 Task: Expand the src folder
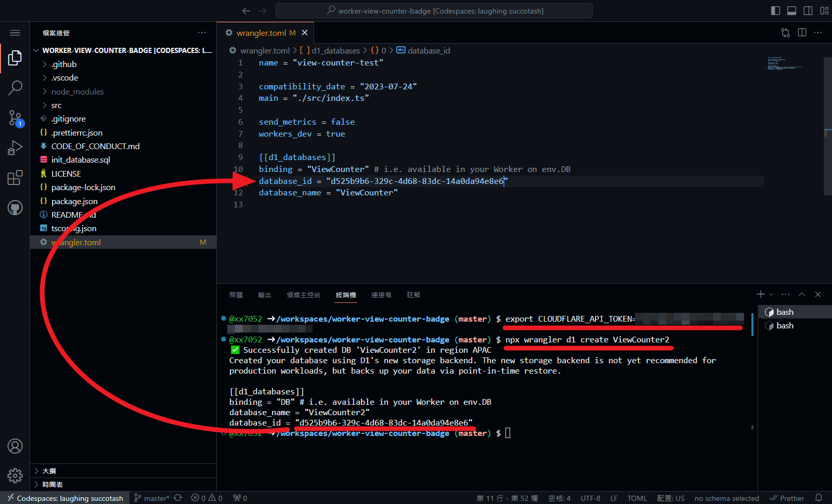pos(56,105)
